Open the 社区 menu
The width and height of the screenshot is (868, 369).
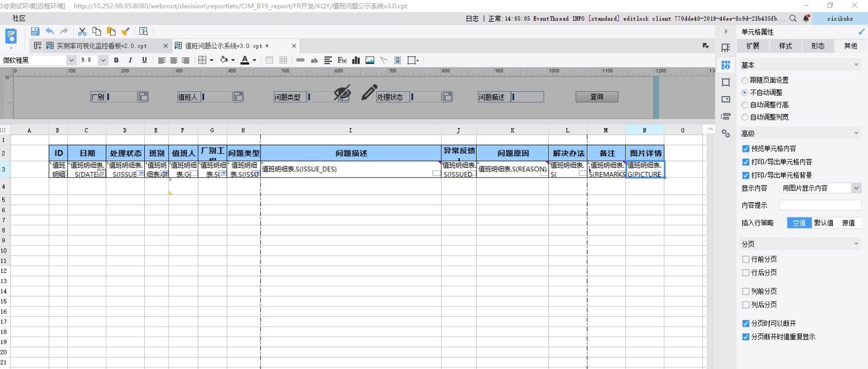(x=19, y=18)
